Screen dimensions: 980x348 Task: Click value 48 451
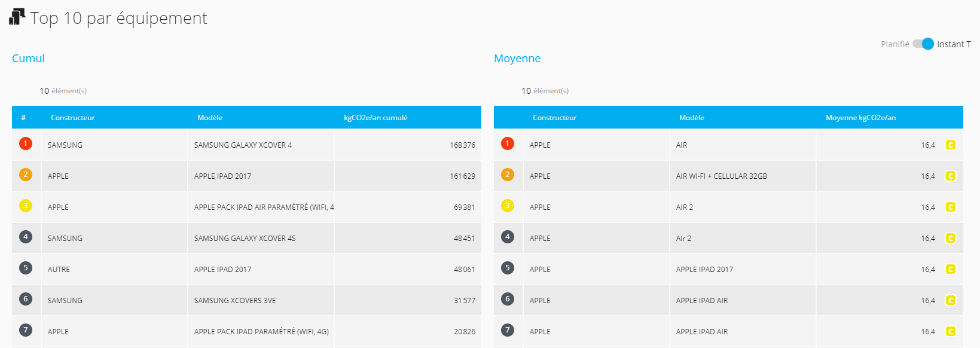(464, 239)
